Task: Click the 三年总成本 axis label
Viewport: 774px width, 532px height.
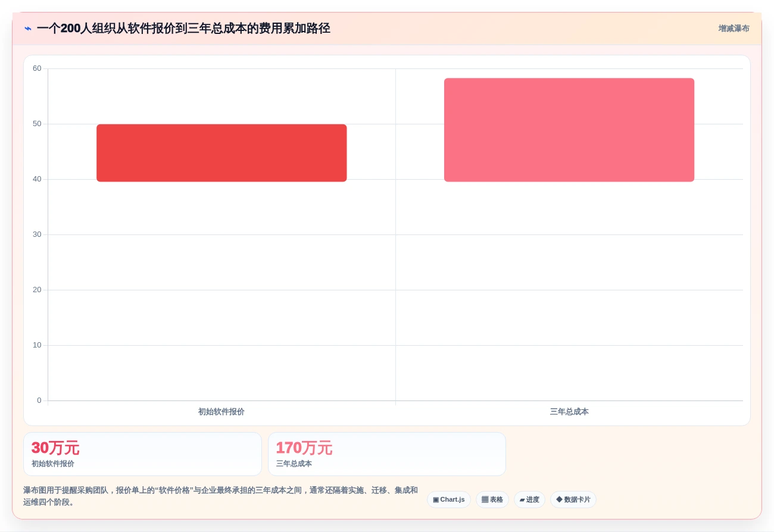Action: (569, 412)
